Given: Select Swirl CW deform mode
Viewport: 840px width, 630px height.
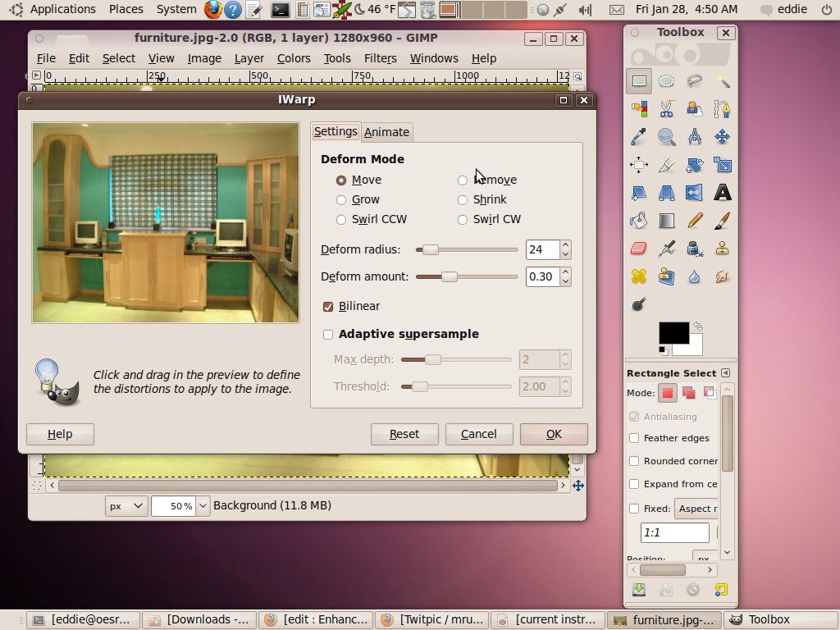Looking at the screenshot, I should pos(489,220).
